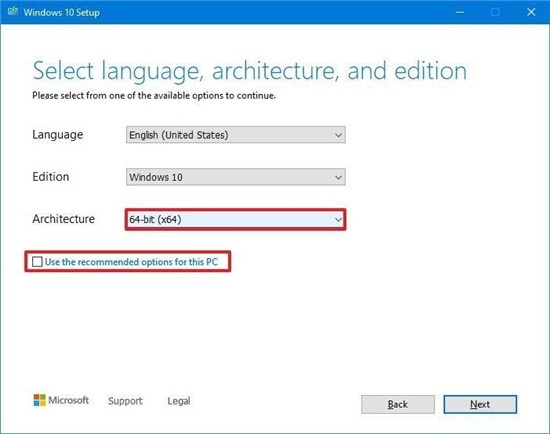
Task: Open the Edition dropdown
Action: point(236,177)
